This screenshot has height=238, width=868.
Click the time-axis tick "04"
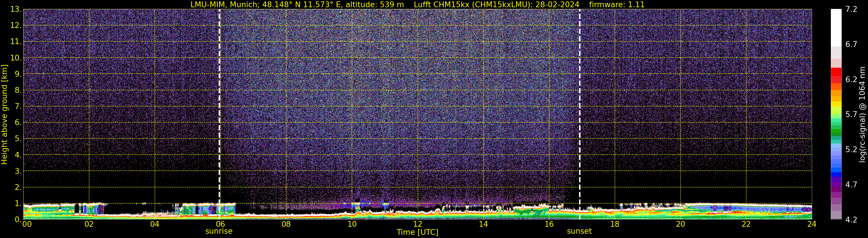pyautogui.click(x=155, y=224)
